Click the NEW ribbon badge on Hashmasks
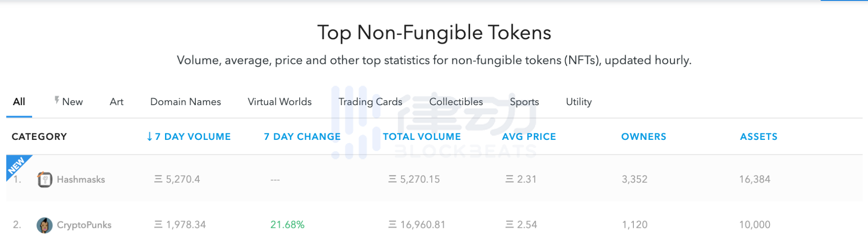Viewport: 868px width, 245px height. tap(17, 166)
